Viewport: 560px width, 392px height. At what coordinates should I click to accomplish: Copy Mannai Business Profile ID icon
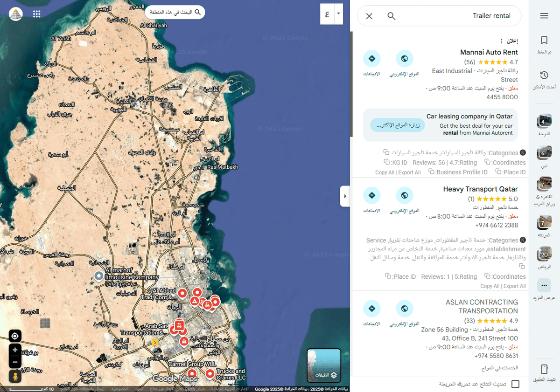coord(431,172)
